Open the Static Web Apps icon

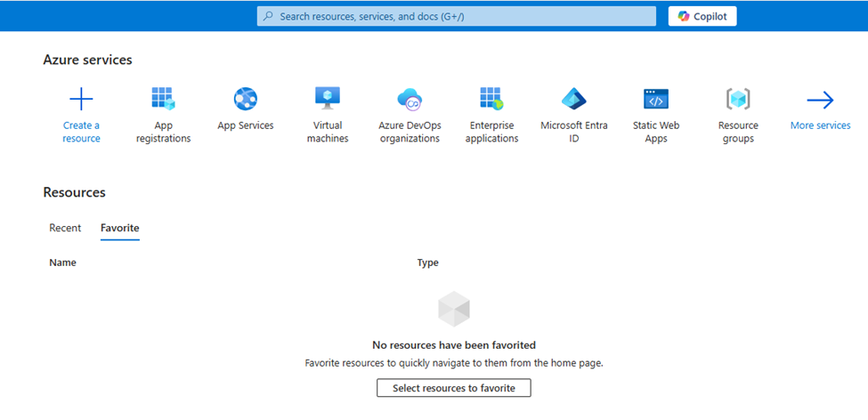(x=656, y=99)
